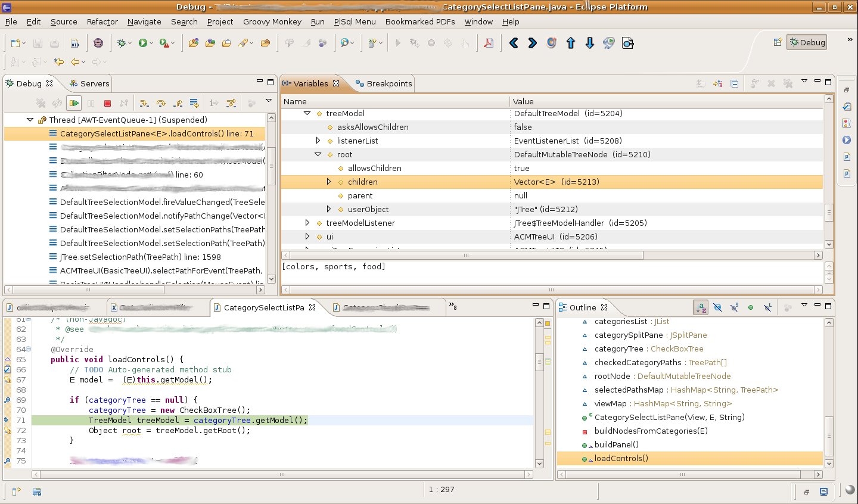
Task: Toggle Hide Fields in Outline toolbar
Action: [717, 307]
